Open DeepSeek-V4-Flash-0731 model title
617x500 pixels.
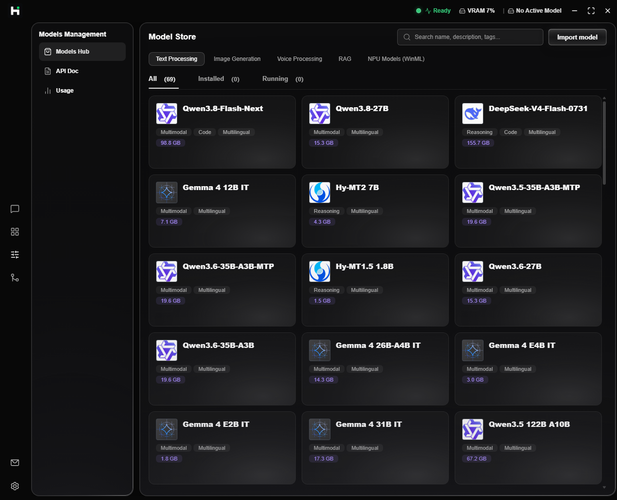click(538, 109)
